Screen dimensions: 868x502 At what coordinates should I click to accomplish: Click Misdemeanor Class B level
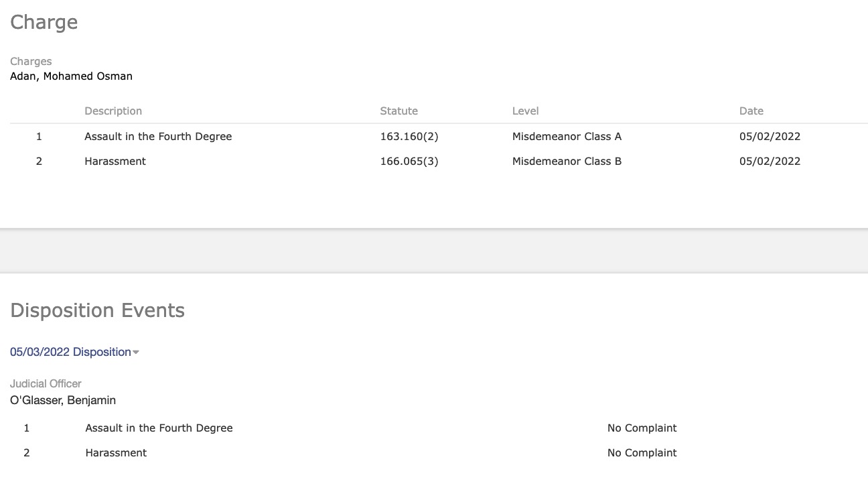(x=567, y=162)
